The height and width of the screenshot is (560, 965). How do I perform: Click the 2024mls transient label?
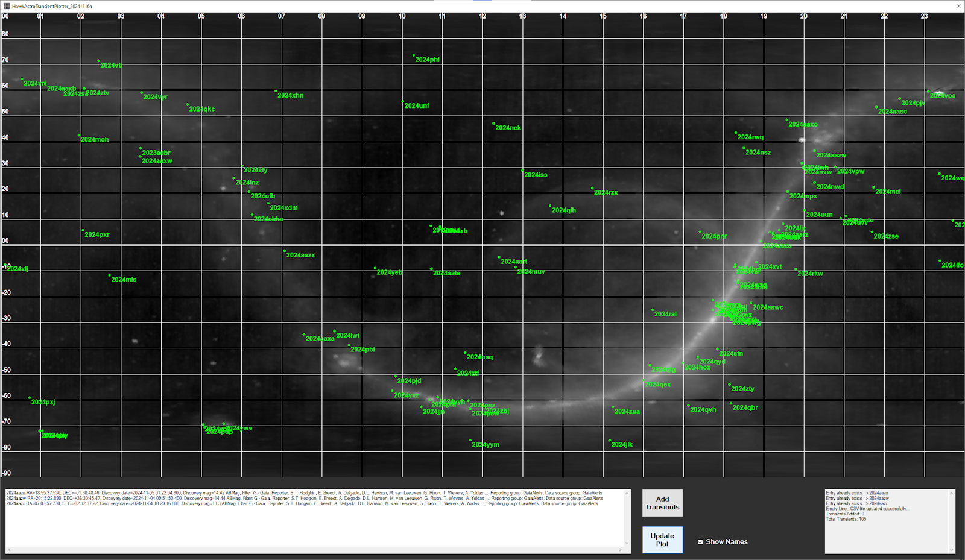click(x=124, y=280)
